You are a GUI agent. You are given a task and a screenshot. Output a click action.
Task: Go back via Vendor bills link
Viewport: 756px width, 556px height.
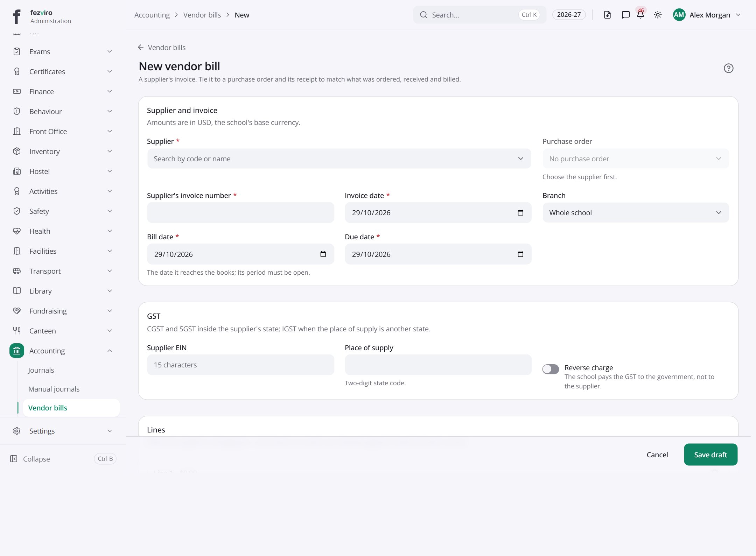tap(162, 47)
